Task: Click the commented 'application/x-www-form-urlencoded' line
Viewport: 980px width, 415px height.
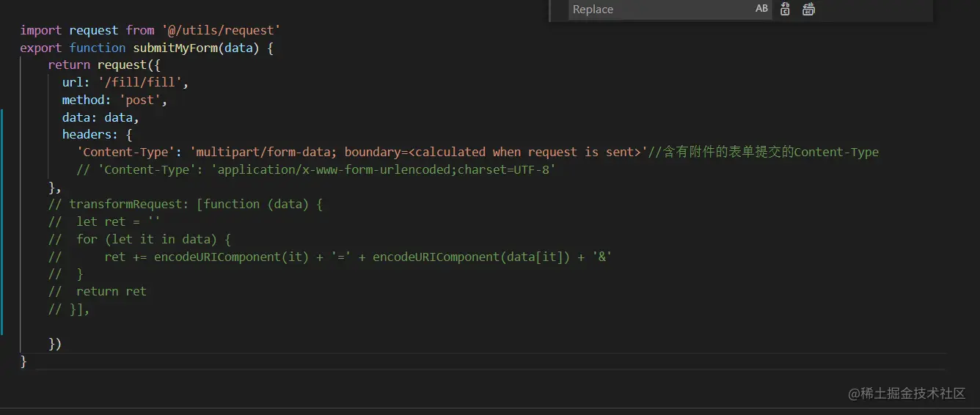Action: coord(316,169)
